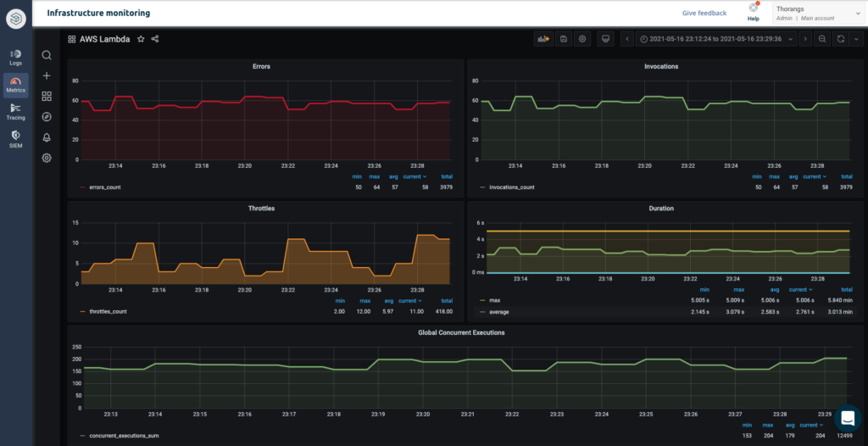This screenshot has width=868, height=446.
Task: Expand the refresh interval dropdown
Action: [x=856, y=39]
